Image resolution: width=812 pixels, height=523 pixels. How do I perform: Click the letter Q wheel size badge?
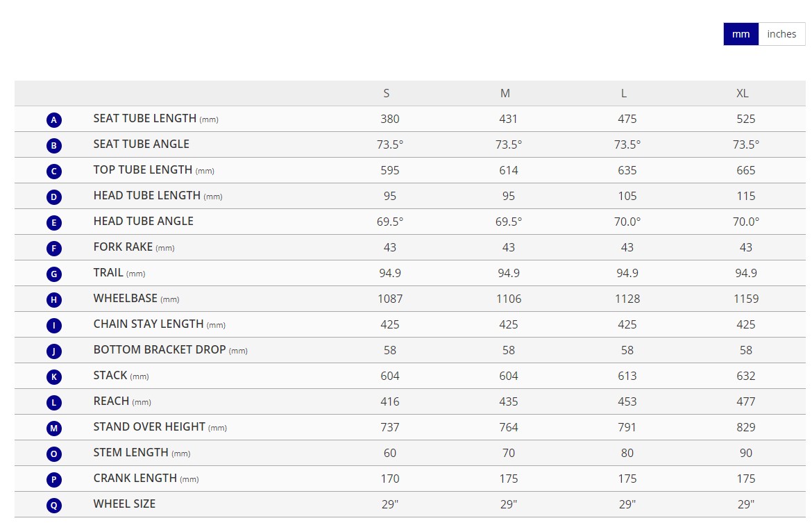[54, 506]
